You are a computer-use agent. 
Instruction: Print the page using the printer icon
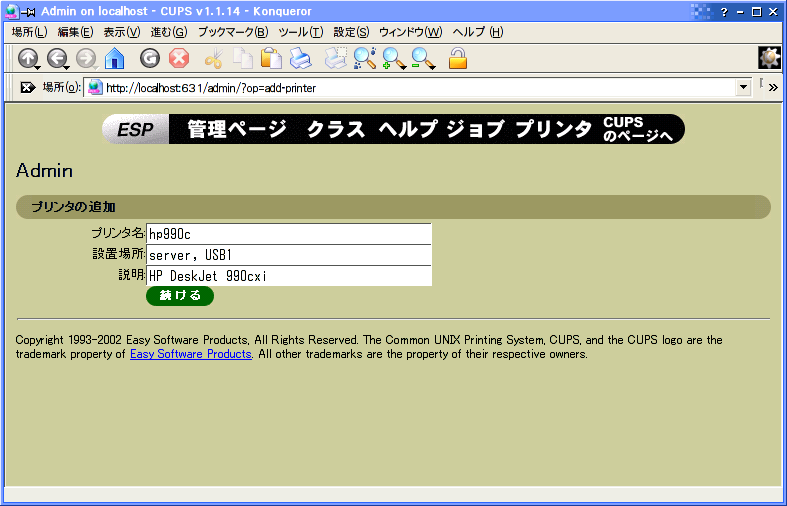[x=300, y=59]
